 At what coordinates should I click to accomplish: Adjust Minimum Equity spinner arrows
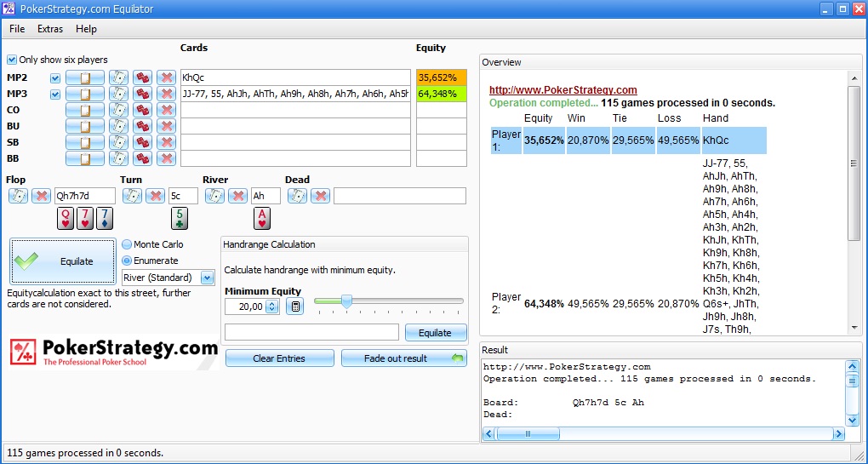271,306
